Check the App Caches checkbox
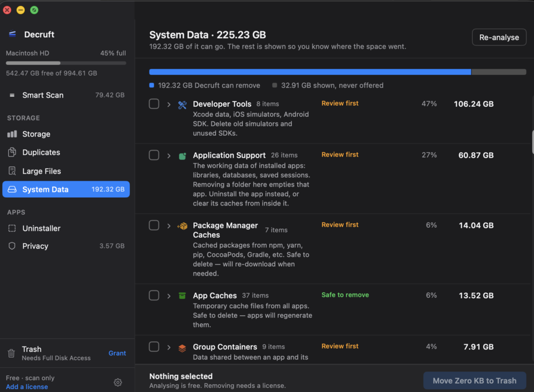The image size is (534, 392). 154,295
